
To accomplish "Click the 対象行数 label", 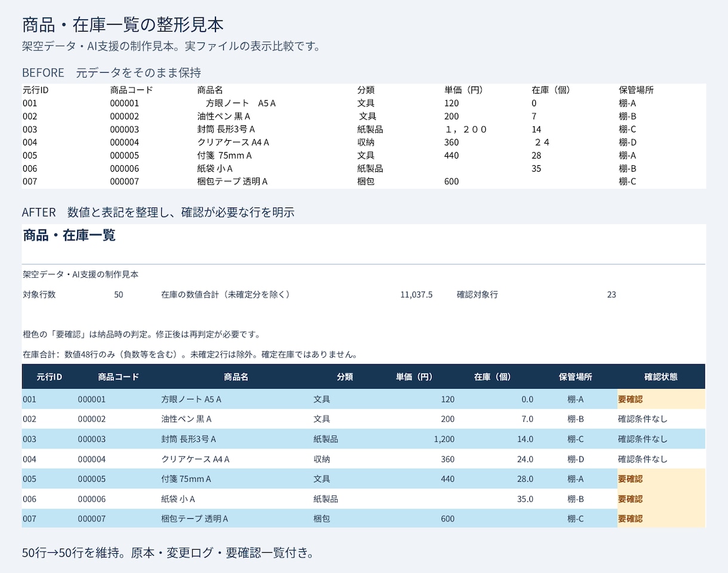I will [39, 295].
